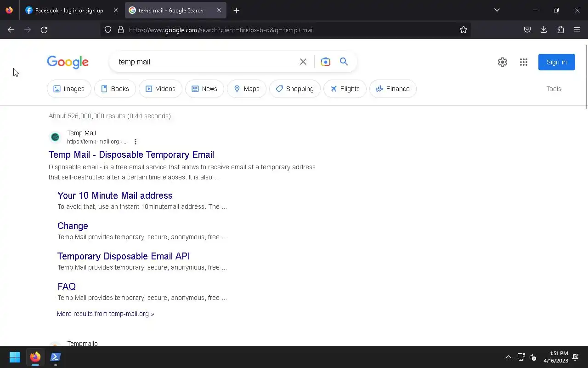
Task: Open the shield tracking protection icon
Action: pos(108,30)
